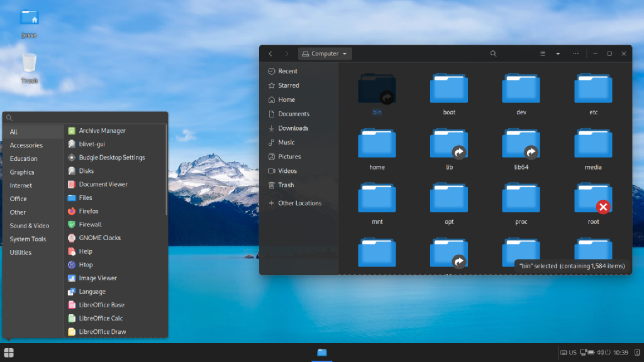
Task: Switch to list view in Files
Action: click(x=542, y=53)
